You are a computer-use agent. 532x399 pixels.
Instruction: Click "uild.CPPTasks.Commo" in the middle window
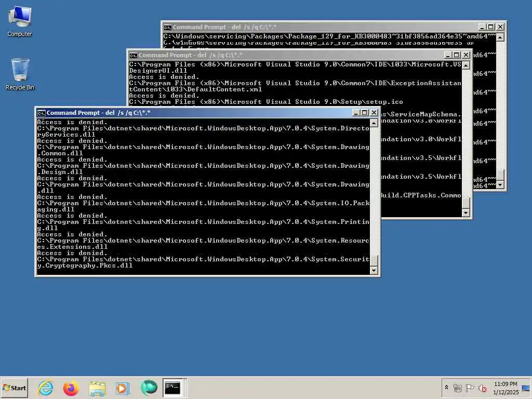pyautogui.click(x=421, y=195)
